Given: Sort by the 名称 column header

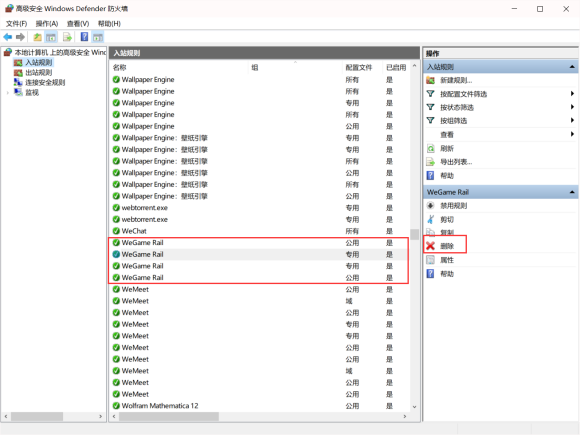Looking at the screenshot, I should click(x=179, y=67).
